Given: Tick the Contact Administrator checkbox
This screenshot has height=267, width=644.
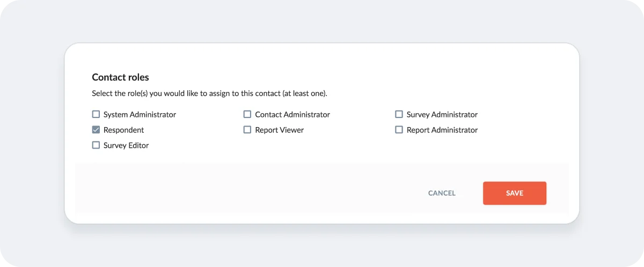Looking at the screenshot, I should pos(247,114).
